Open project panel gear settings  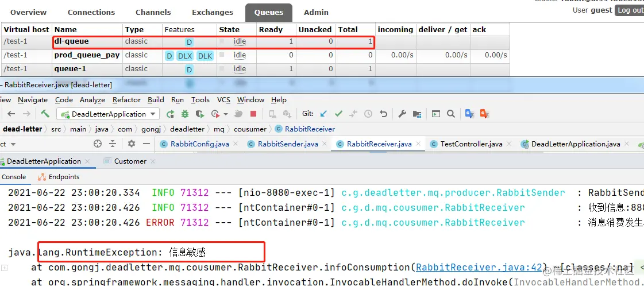click(x=132, y=144)
